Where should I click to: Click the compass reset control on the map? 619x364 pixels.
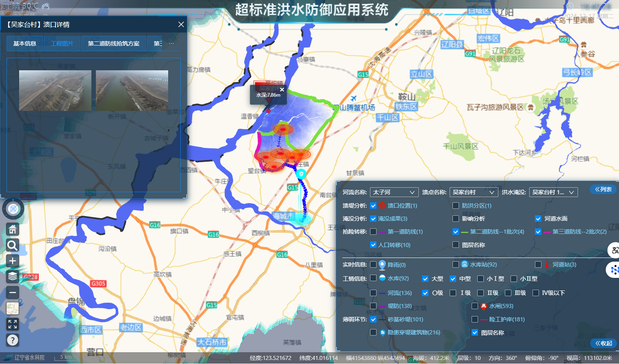[13, 209]
